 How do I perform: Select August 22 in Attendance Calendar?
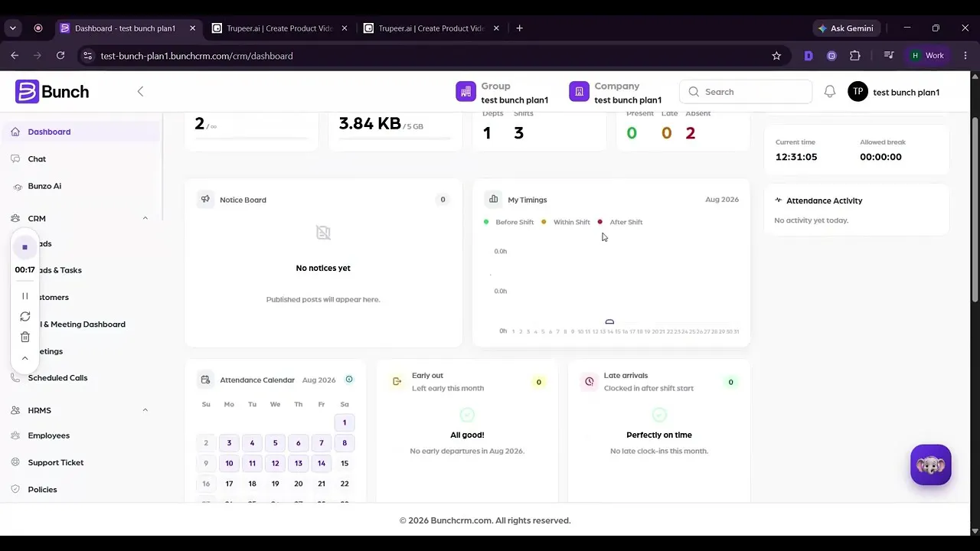point(345,484)
